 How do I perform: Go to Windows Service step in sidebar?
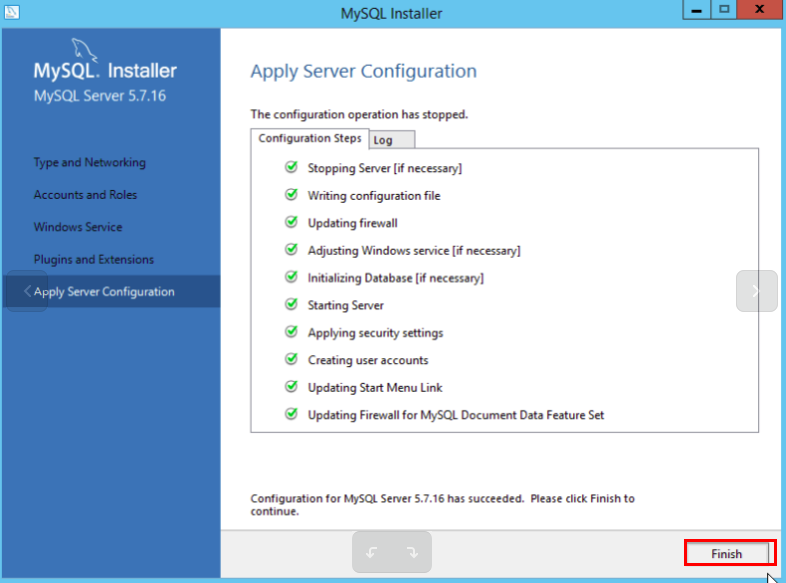[x=78, y=227]
